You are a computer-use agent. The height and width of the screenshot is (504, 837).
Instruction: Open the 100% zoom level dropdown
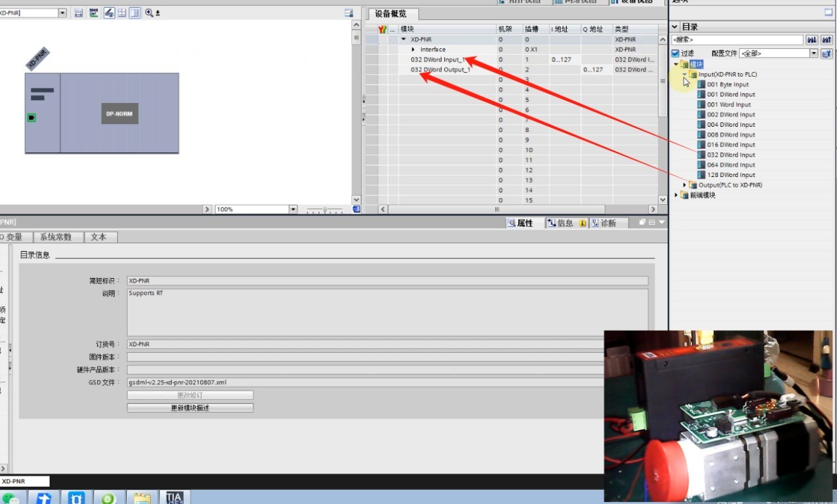(x=293, y=209)
